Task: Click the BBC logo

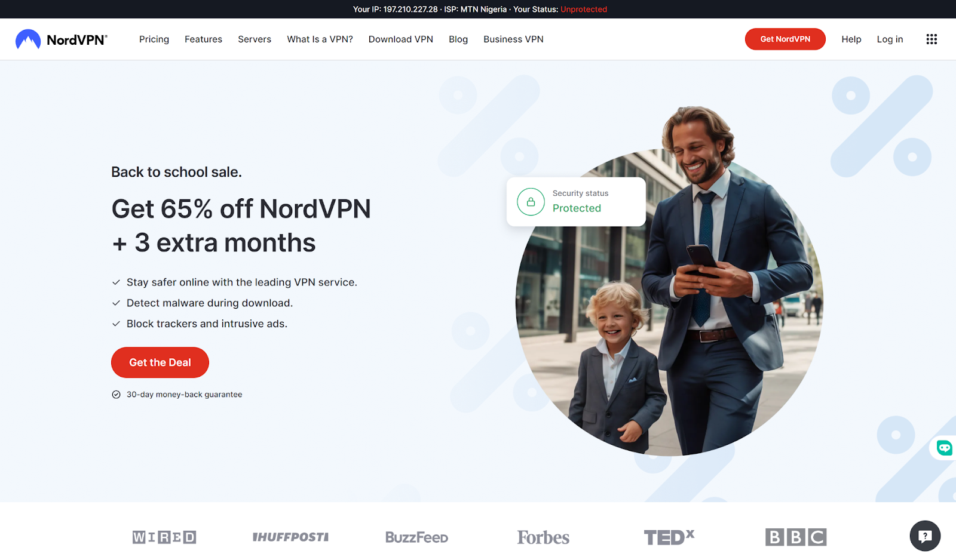Action: 796,537
